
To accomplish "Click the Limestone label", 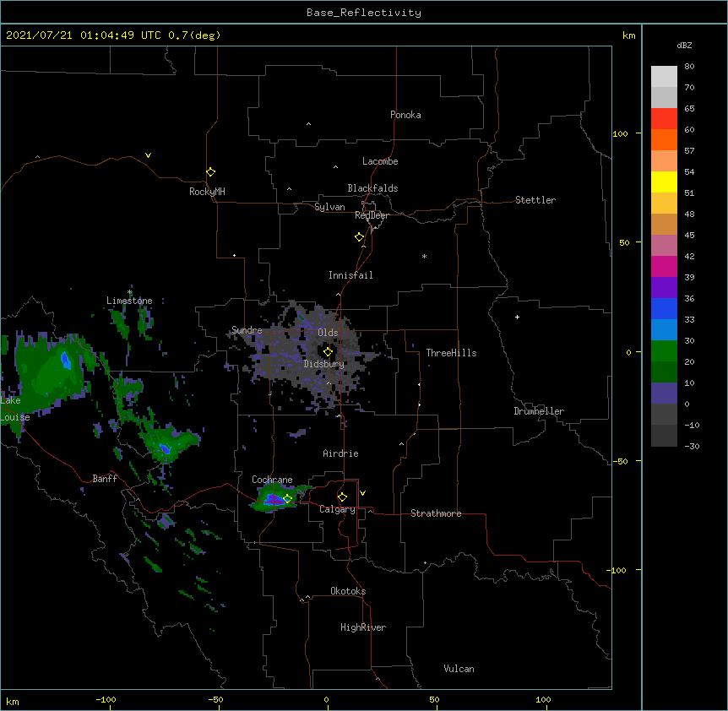I will pos(129,301).
